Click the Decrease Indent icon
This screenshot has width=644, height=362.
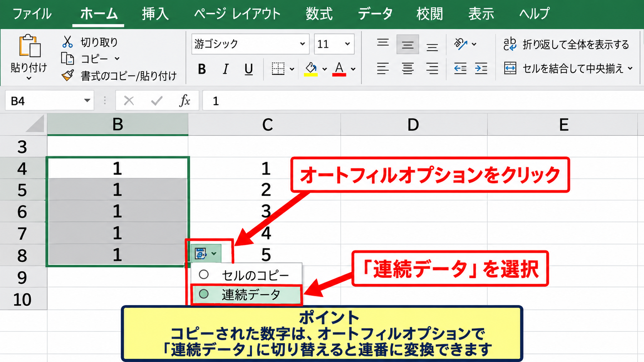[460, 68]
